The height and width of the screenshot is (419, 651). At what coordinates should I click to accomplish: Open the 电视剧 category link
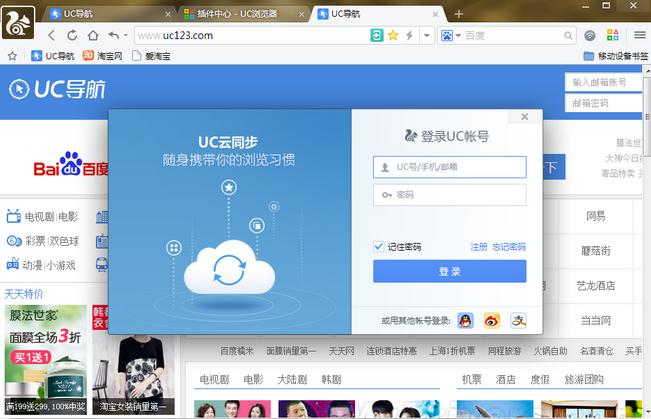coord(39,216)
